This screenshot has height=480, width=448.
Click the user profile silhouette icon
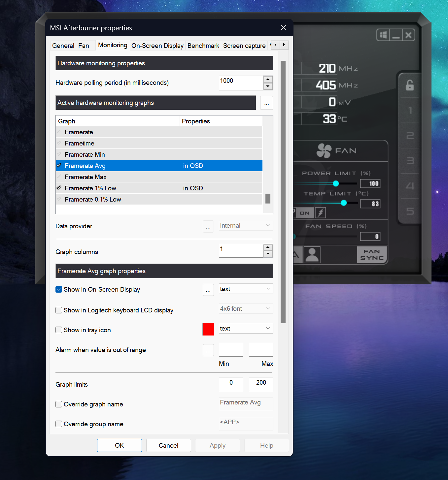tap(312, 255)
